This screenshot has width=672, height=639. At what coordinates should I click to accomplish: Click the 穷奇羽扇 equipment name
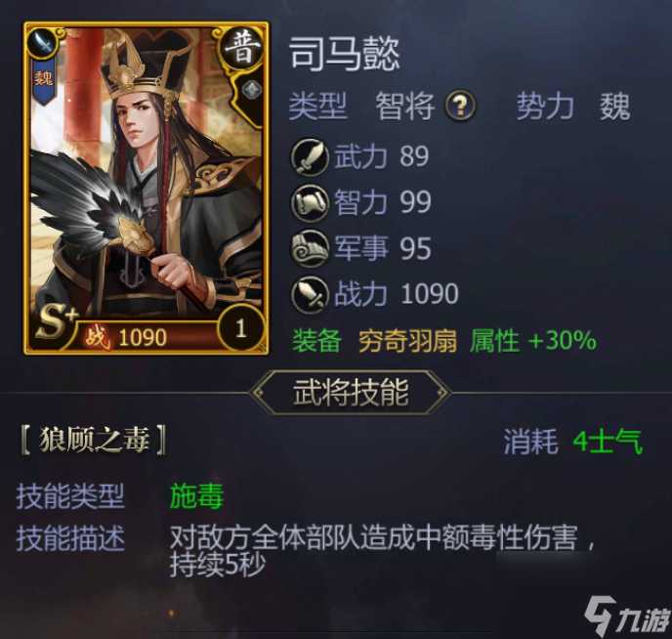tap(407, 341)
